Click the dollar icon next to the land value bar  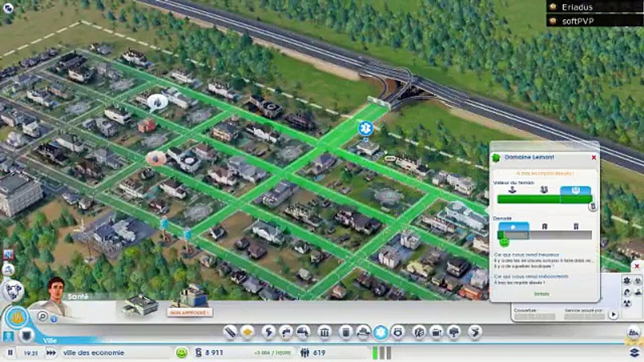(x=593, y=206)
